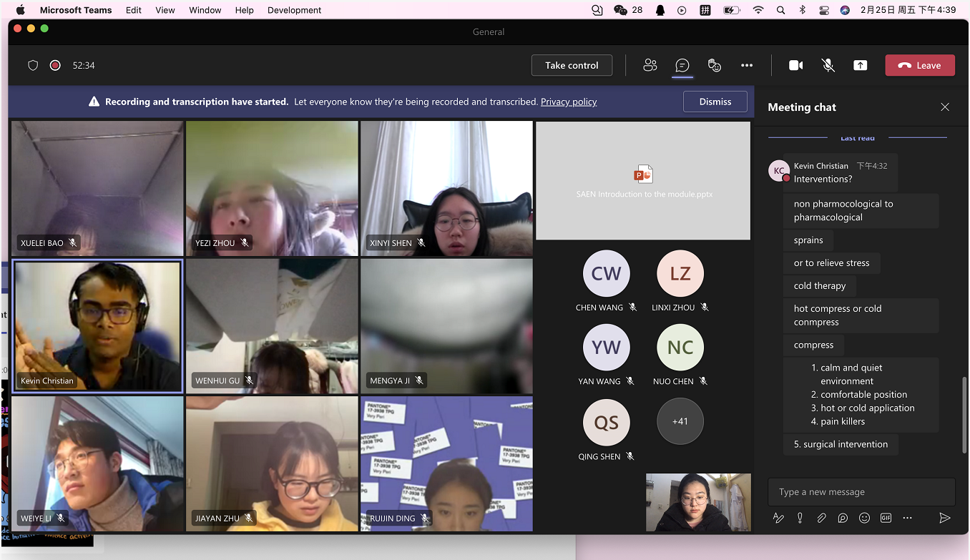
Task: Open the GIF picker in chat
Action: 886,518
